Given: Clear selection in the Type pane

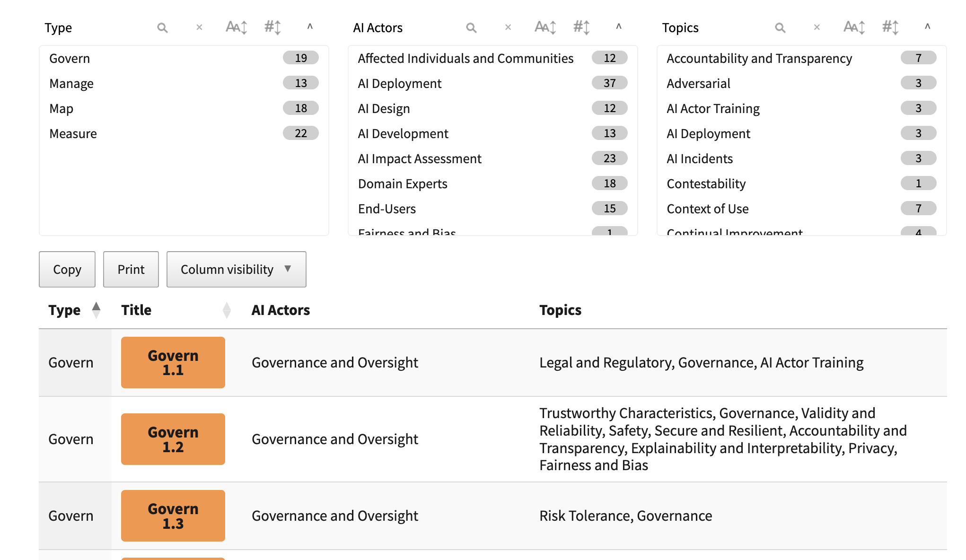Looking at the screenshot, I should click(x=199, y=27).
